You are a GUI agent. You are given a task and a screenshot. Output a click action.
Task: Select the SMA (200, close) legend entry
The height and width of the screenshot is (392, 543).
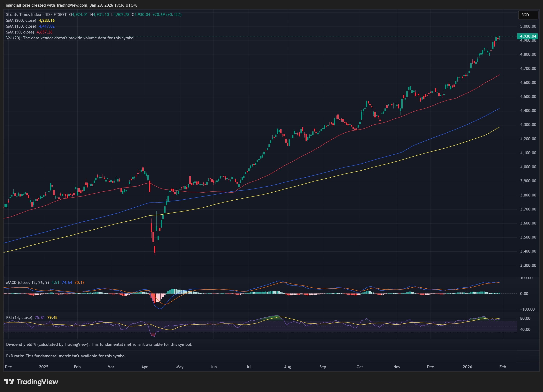[x=21, y=21]
